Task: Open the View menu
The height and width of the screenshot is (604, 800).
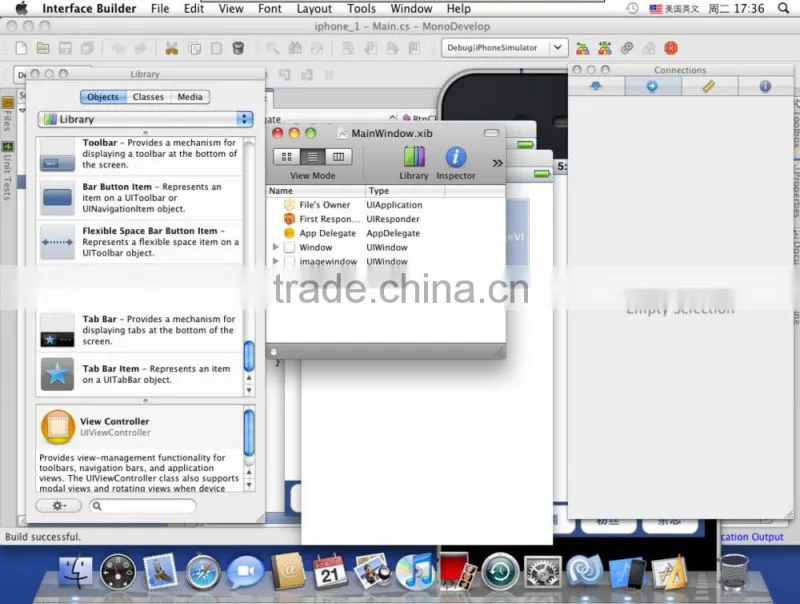Action: pyautogui.click(x=231, y=9)
